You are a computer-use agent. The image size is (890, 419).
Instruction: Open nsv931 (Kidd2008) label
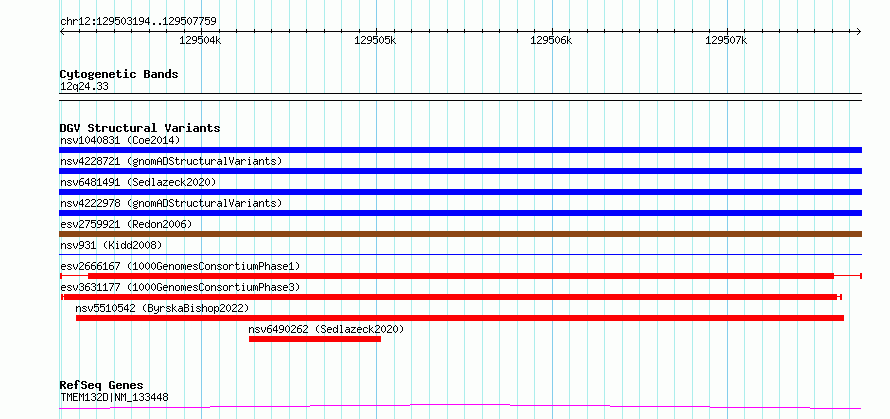coord(111,245)
